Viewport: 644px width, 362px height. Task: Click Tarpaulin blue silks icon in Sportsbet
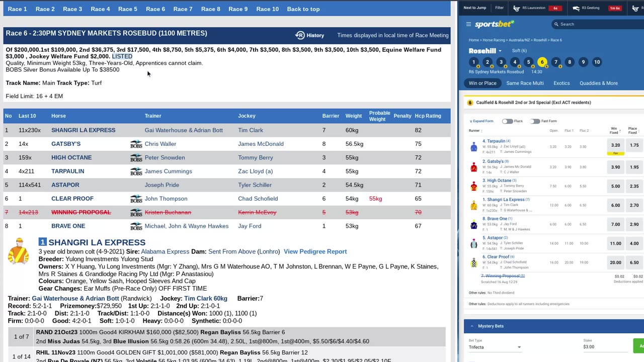click(x=473, y=147)
